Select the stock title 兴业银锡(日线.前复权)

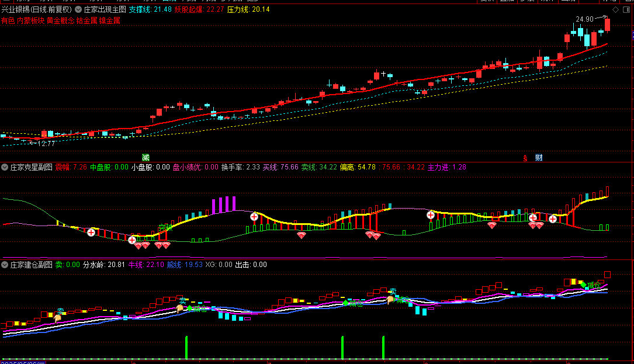[37, 9]
